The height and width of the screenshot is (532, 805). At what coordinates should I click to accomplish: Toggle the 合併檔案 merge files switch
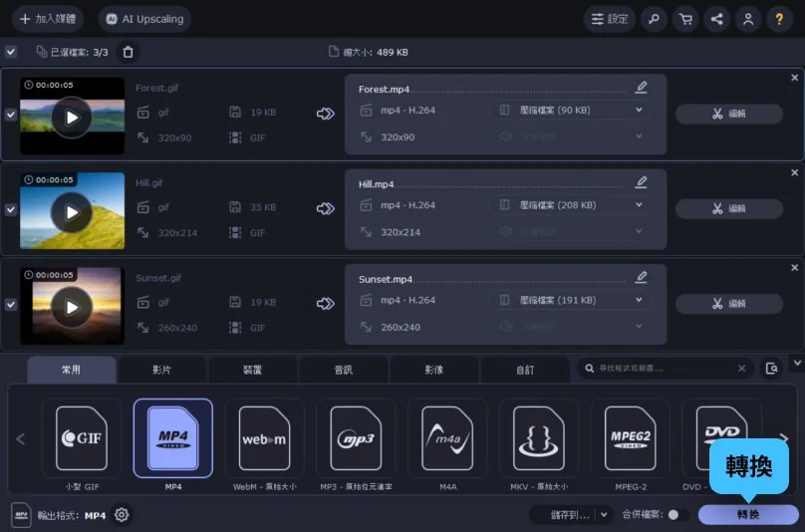click(676, 515)
